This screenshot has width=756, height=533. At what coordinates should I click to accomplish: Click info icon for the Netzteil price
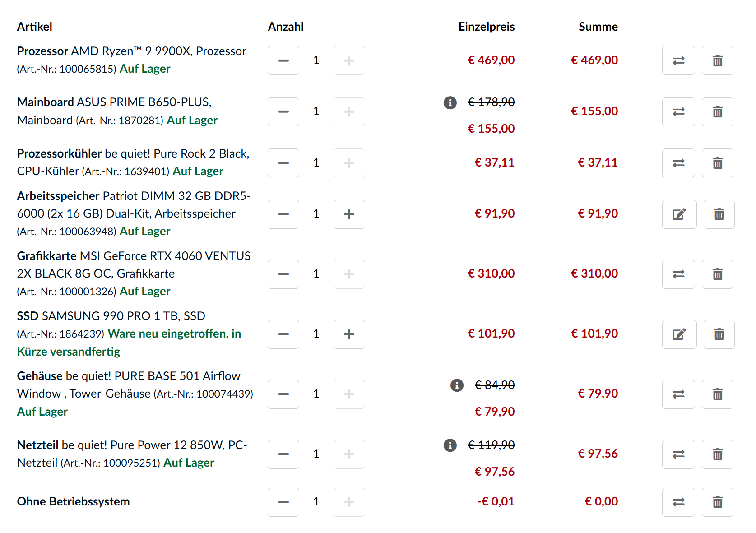coord(450,445)
